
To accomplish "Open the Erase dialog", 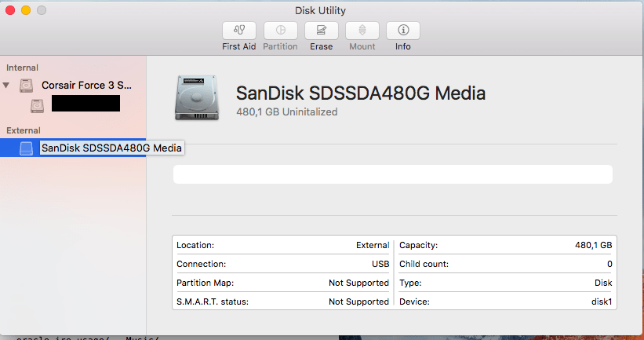I will 321,31.
